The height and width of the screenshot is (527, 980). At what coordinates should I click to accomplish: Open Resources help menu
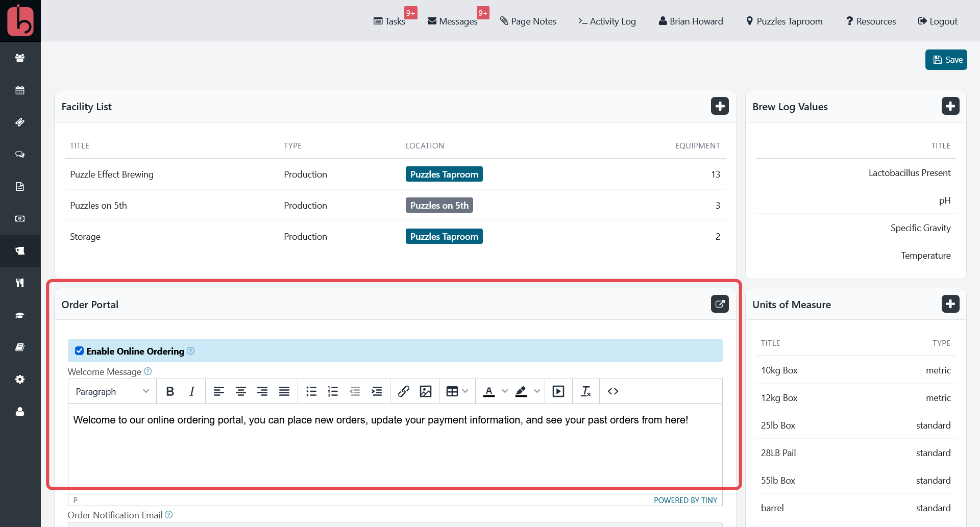point(871,21)
